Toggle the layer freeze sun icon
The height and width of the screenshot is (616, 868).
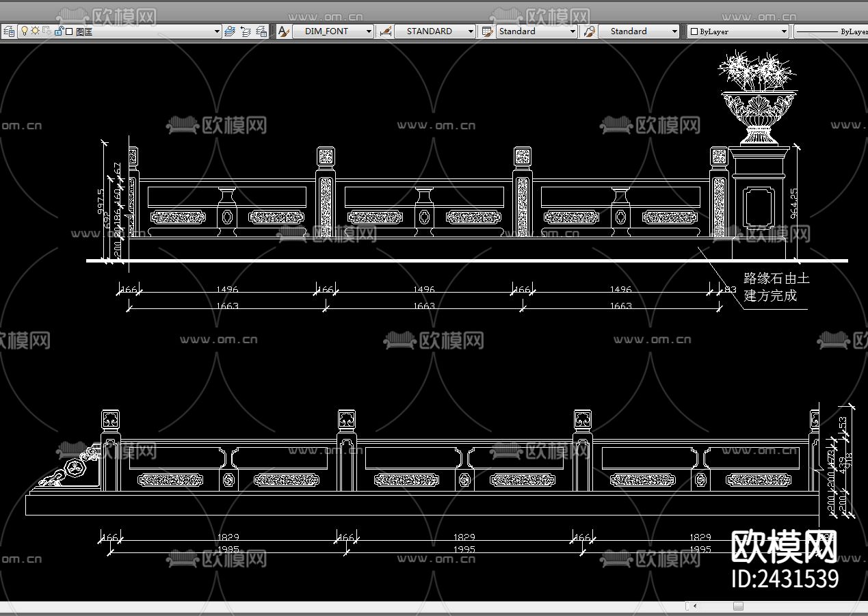[x=35, y=31]
